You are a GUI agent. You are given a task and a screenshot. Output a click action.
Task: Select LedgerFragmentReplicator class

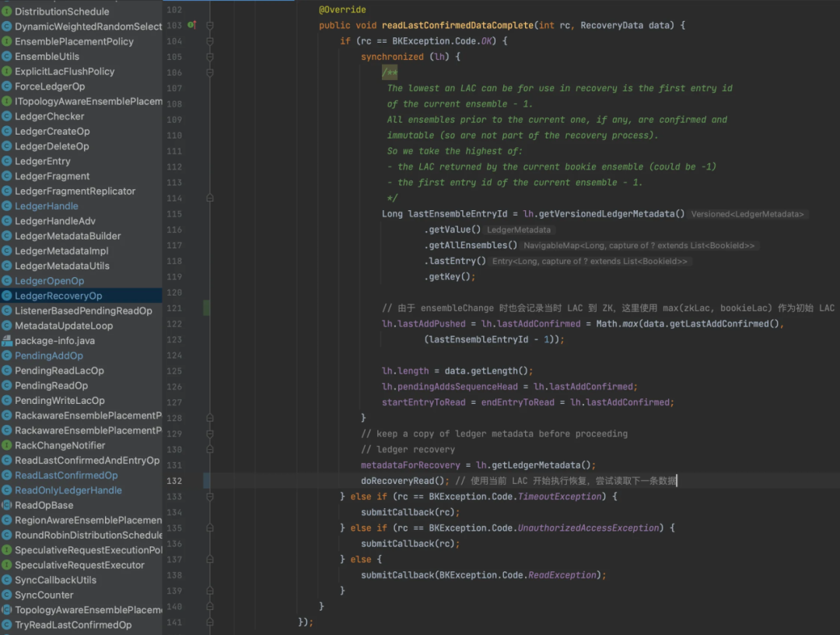click(x=75, y=191)
